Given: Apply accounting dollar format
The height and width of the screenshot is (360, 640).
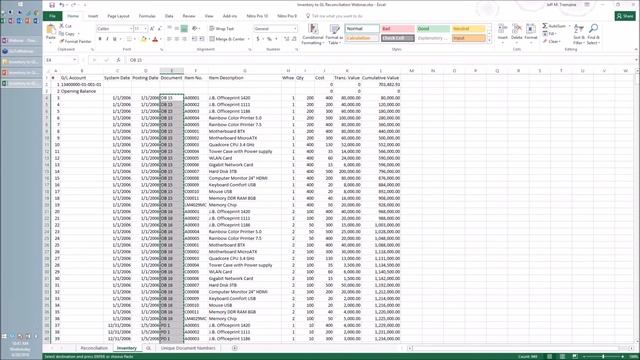Looking at the screenshot, I should (x=258, y=39).
